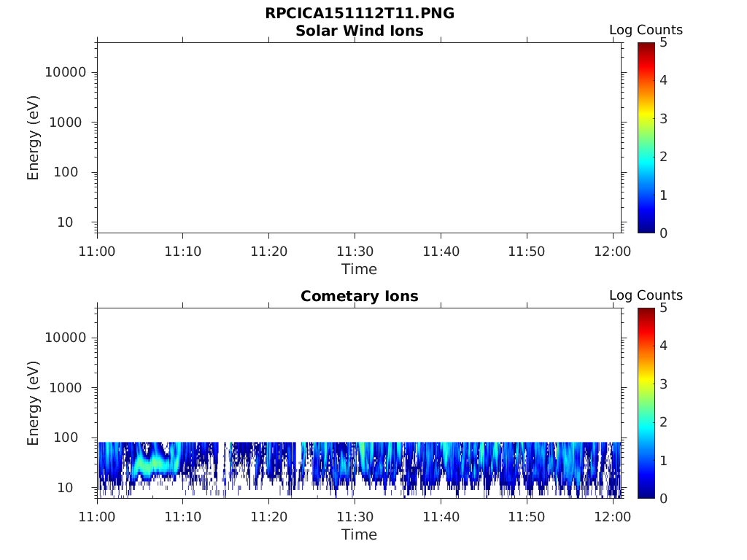Select 11:00 time tick under Solar Wind plot

coord(97,252)
